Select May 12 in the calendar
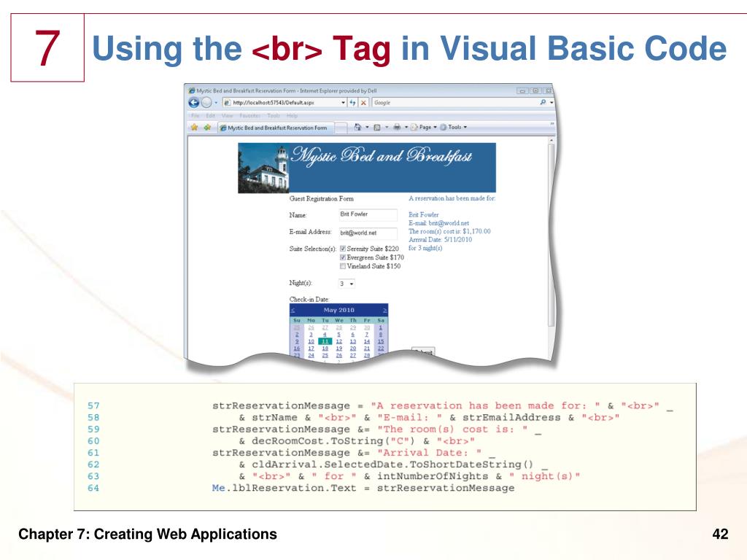The width and height of the screenshot is (747, 560). tap(338, 341)
